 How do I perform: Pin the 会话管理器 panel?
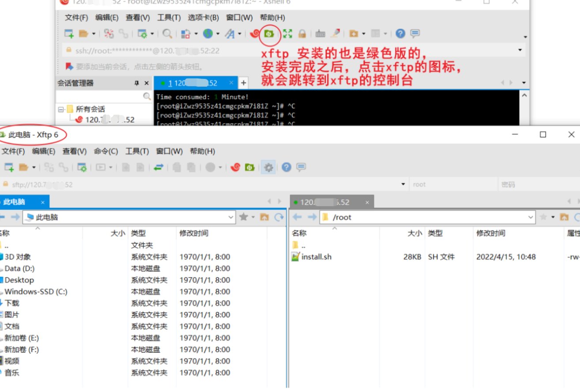pyautogui.click(x=136, y=83)
